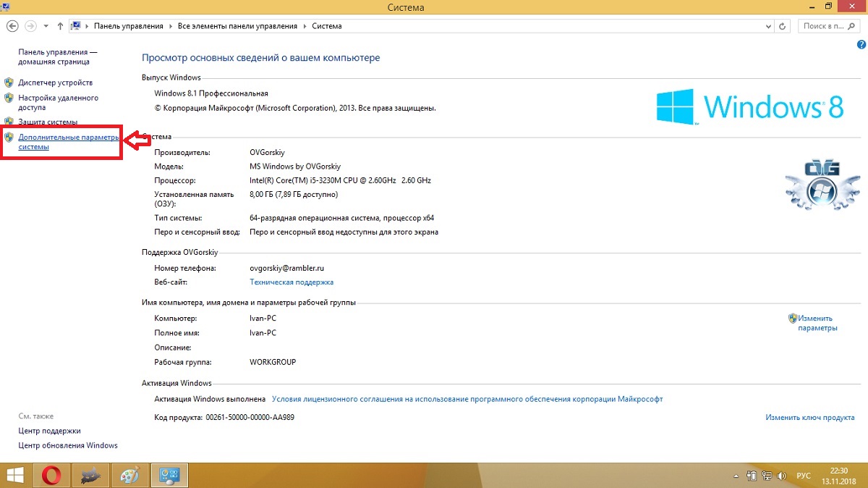This screenshot has height=488, width=868.
Task: Open help with the blue question mark
Action: [x=861, y=45]
